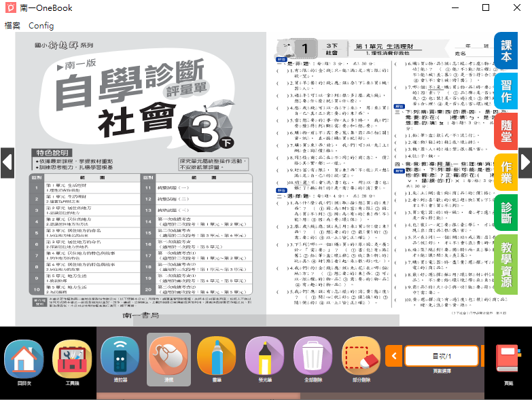Open the 隨堂 red side tab
Image resolution: width=532 pixels, height=400 pixels.
(506, 132)
